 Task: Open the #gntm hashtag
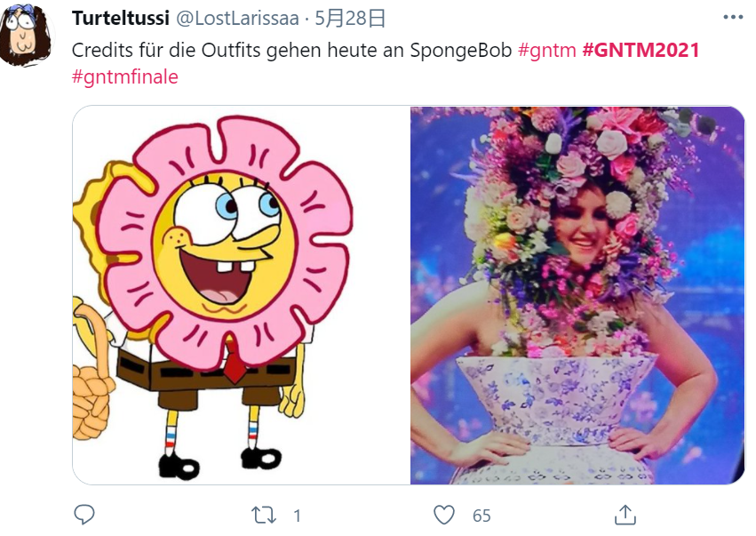546,50
